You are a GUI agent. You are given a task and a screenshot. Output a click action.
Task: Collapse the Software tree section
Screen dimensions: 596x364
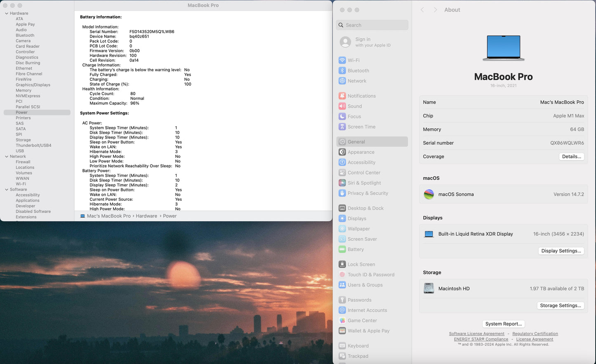tap(7, 190)
